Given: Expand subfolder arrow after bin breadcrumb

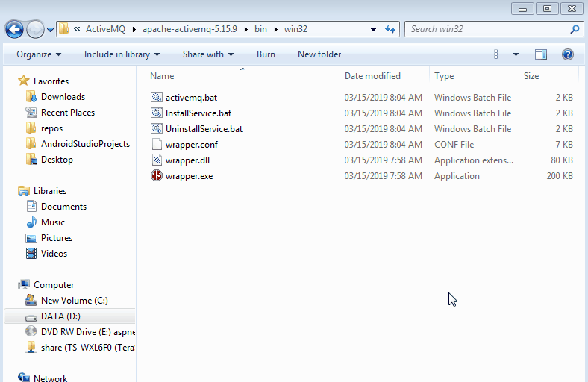Looking at the screenshot, I should 276,29.
